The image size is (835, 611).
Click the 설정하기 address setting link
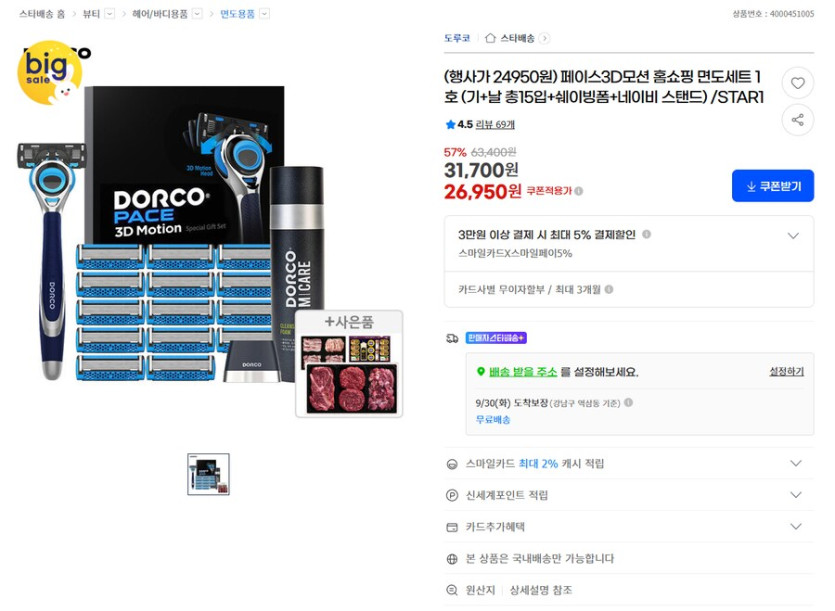[x=788, y=372]
